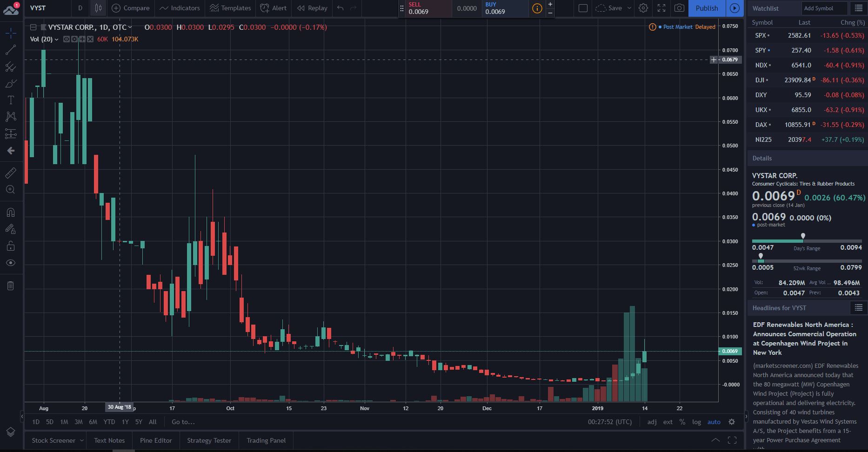Open chart settings gear in top bar
This screenshot has width=868, height=452.
(643, 8)
